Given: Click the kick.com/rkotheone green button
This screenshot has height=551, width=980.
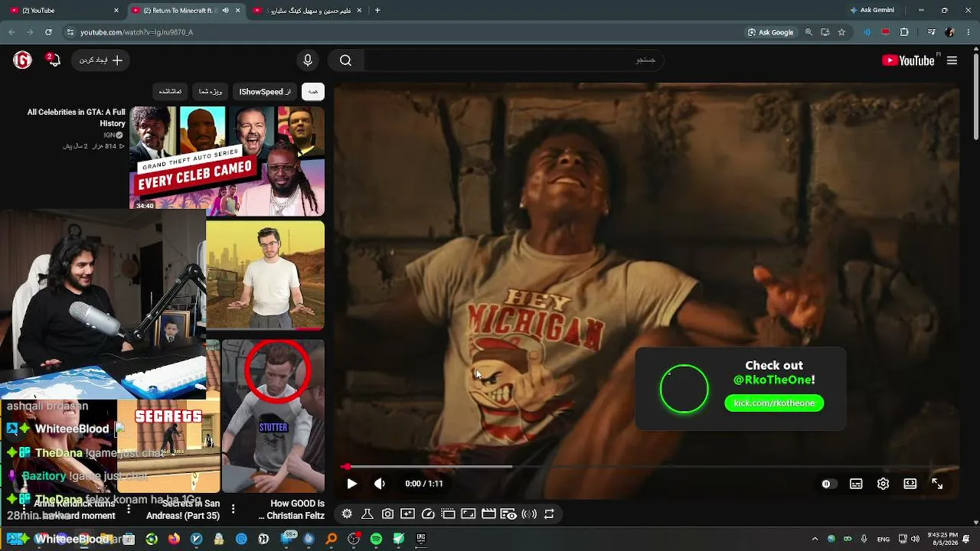Looking at the screenshot, I should tap(774, 403).
